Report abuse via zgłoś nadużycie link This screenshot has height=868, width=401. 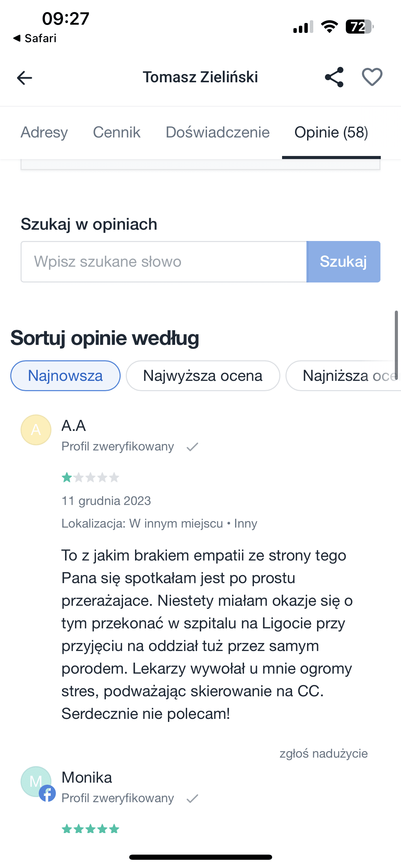click(324, 754)
